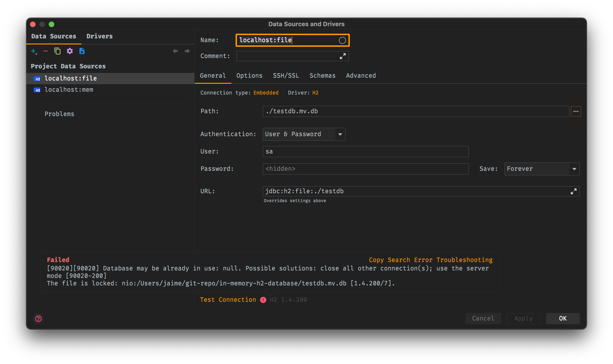Expand the Comment field
The height and width of the screenshot is (364, 613).
(x=343, y=56)
